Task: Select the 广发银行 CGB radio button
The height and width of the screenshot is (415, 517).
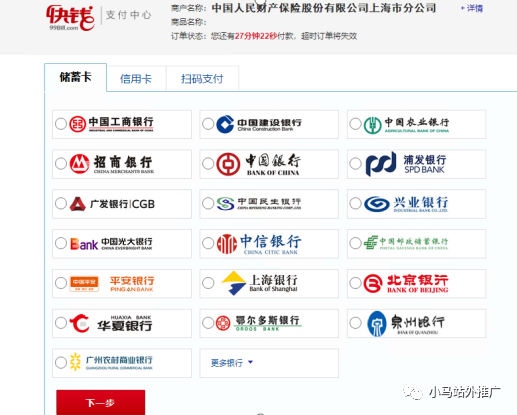Action: tap(61, 203)
